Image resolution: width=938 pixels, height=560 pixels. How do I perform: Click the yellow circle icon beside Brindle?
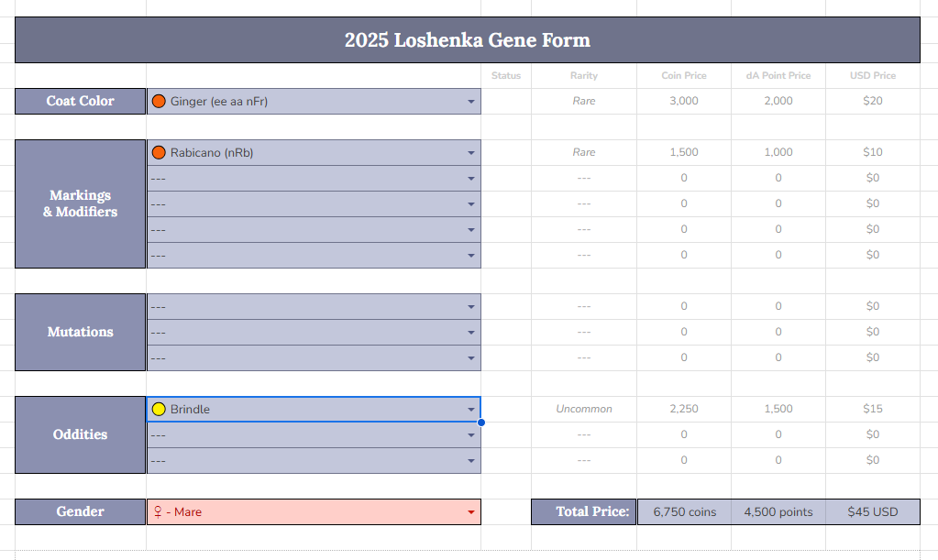[159, 410]
